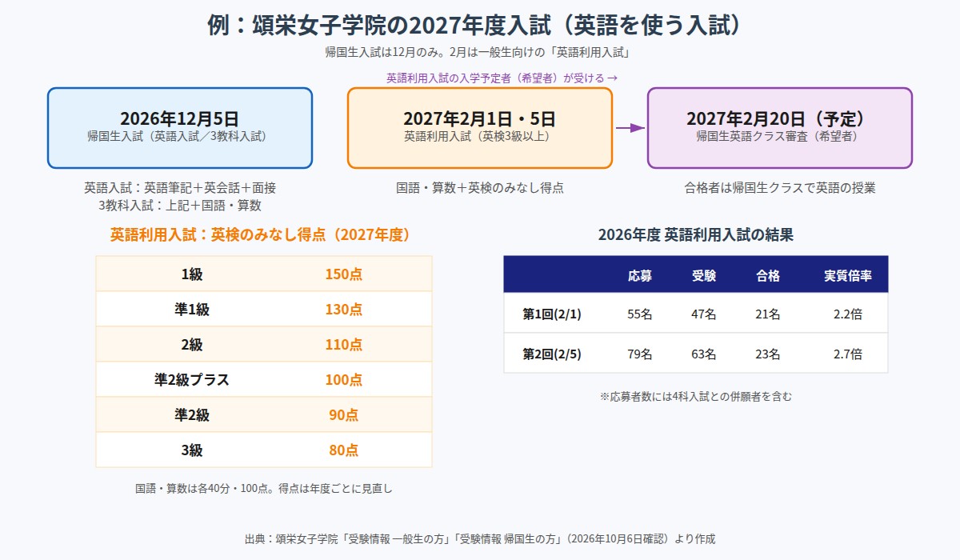960x560 pixels.
Task: Click heading 2026年度 英語利用入試の結果
Action: [696, 235]
